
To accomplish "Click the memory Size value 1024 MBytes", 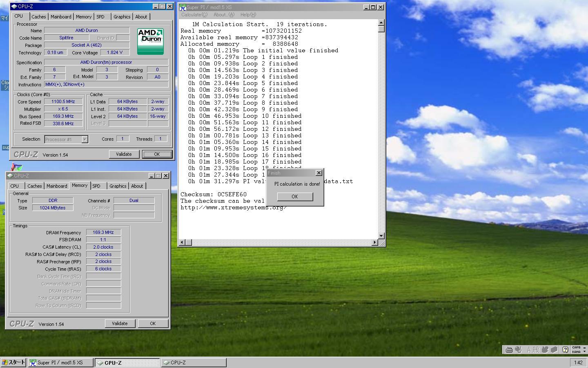I will tap(53, 208).
